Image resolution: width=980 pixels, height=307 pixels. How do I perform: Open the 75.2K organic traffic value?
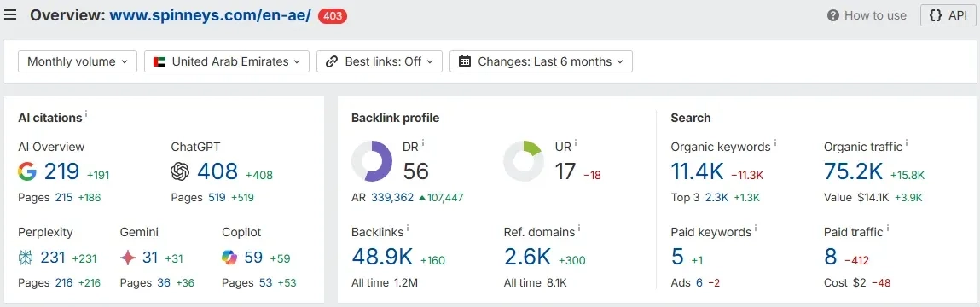point(854,171)
